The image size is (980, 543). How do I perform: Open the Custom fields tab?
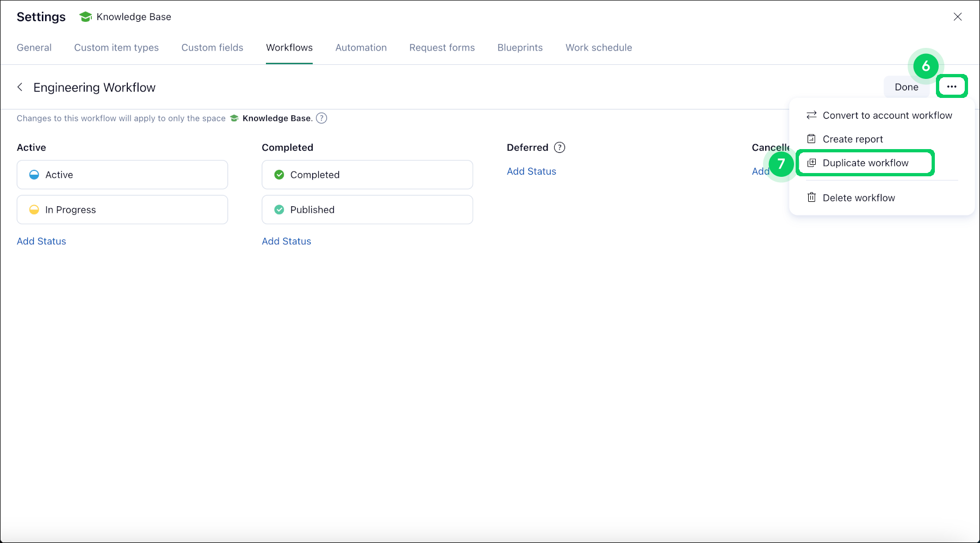[x=212, y=47]
